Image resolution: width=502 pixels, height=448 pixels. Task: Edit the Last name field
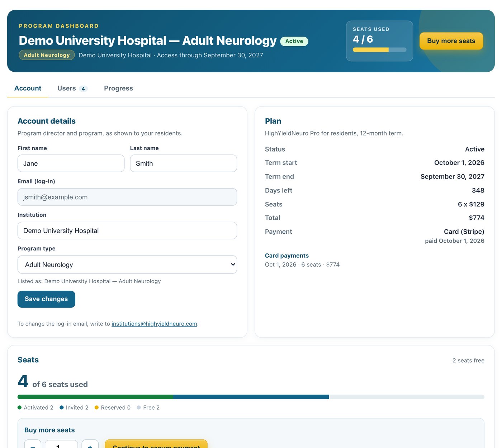coord(184,163)
